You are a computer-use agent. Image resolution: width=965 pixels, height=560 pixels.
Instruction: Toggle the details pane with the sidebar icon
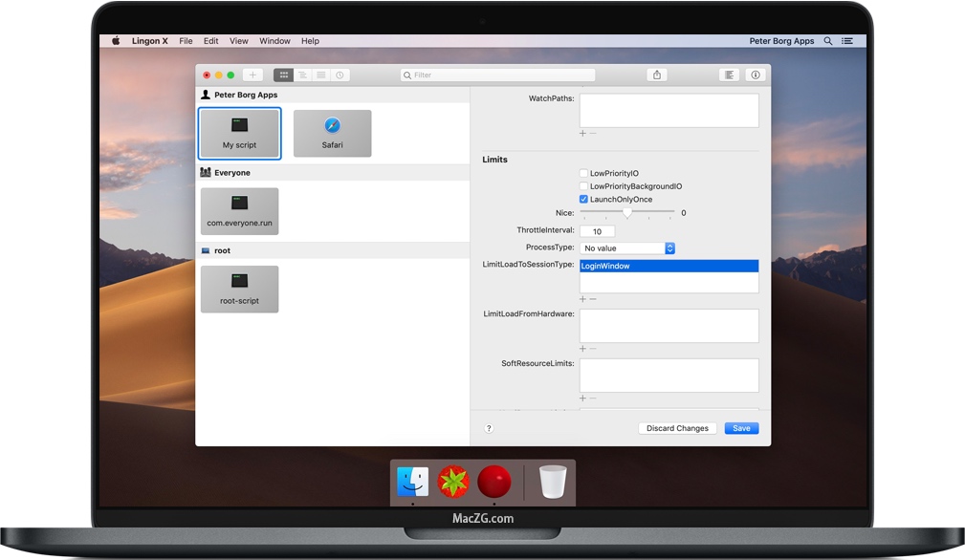[x=728, y=74]
